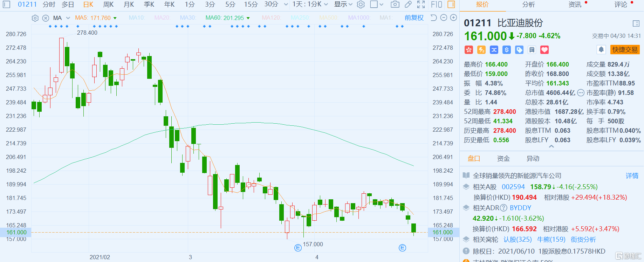Open the 1天:1分K period dropdown
The height and width of the screenshot is (262, 644).
tap(310, 5)
